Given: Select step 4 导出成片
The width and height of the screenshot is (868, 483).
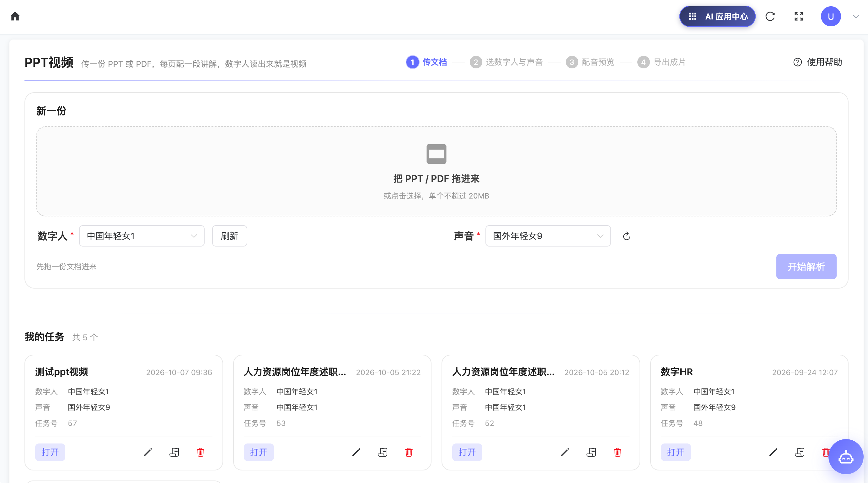Looking at the screenshot, I should pyautogui.click(x=662, y=62).
